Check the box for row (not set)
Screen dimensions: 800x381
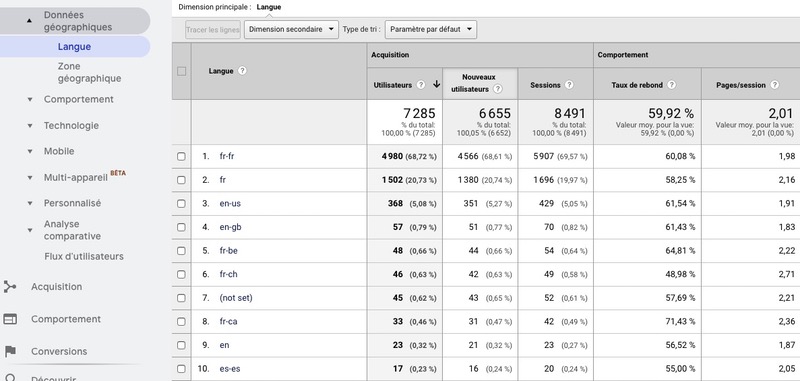tap(181, 298)
